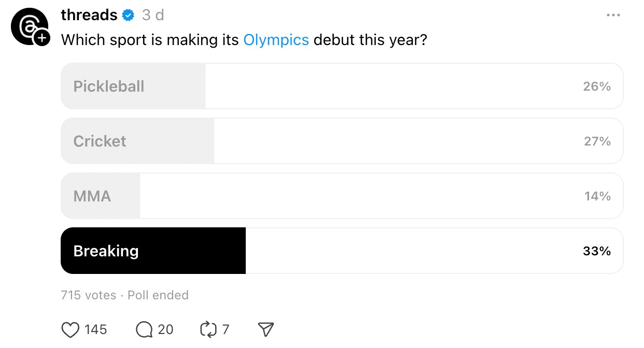This screenshot has width=644, height=348.
Task: Open the Olympics hyperlink in the post
Action: pyautogui.click(x=276, y=40)
